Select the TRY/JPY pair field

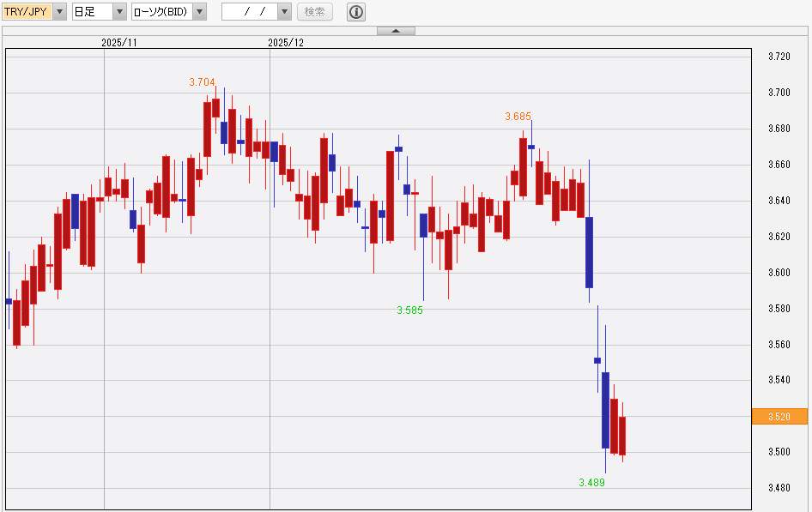tap(27, 11)
